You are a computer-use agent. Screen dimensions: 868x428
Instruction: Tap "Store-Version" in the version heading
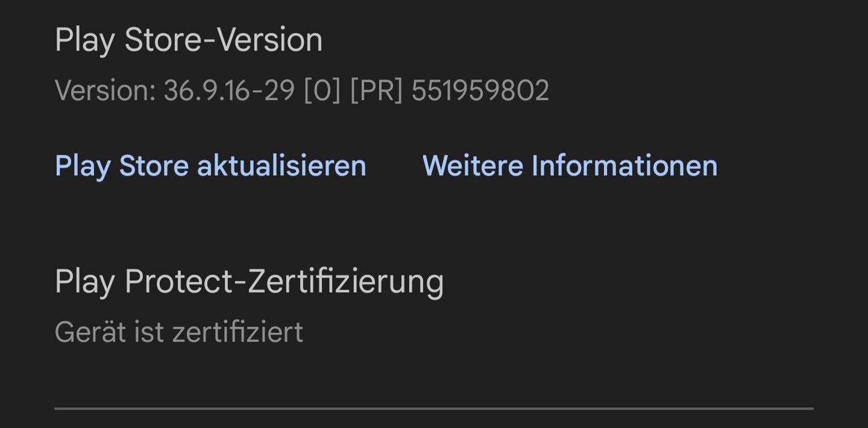tap(224, 41)
